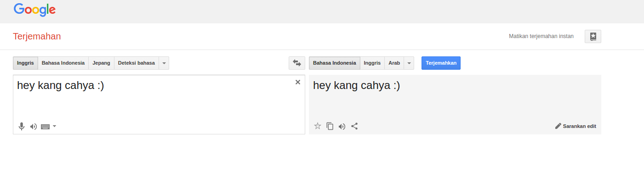Enable Deteksi bahasa for the source

[136, 63]
